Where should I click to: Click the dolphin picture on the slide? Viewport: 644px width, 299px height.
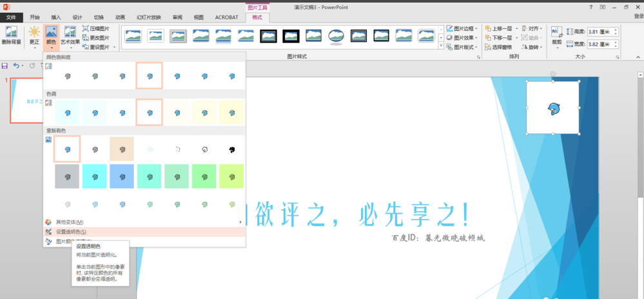click(x=553, y=108)
